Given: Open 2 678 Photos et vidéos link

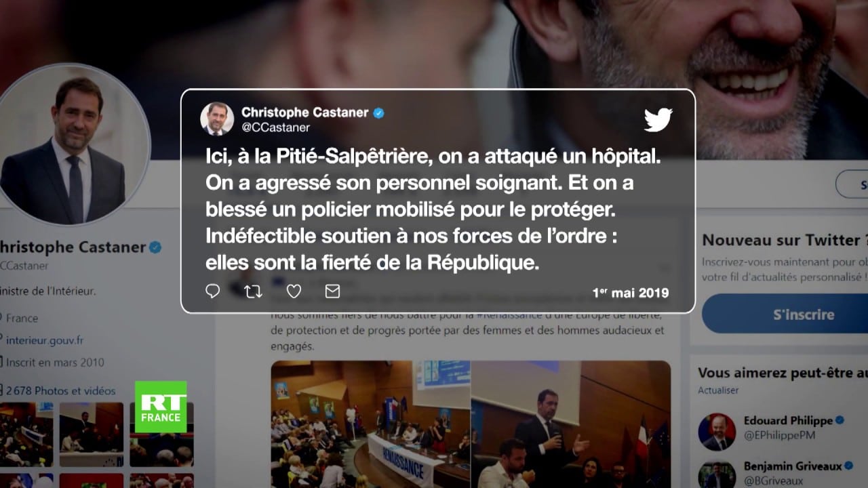Looking at the screenshot, I should pyautogui.click(x=60, y=390).
